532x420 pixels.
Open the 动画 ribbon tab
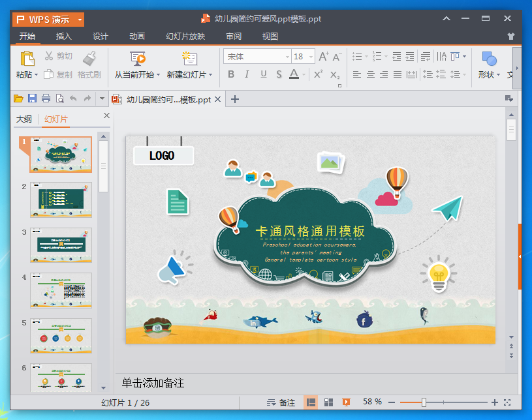pyautogui.click(x=137, y=37)
